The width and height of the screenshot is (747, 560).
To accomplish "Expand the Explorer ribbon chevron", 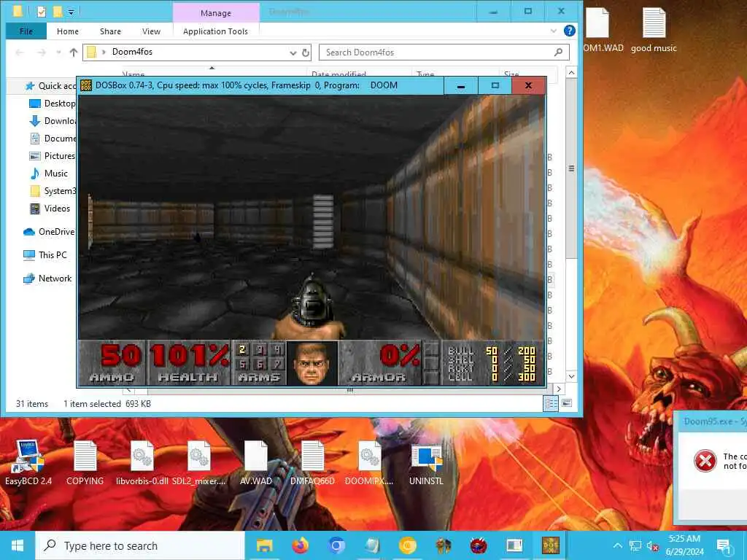I will click(x=554, y=31).
